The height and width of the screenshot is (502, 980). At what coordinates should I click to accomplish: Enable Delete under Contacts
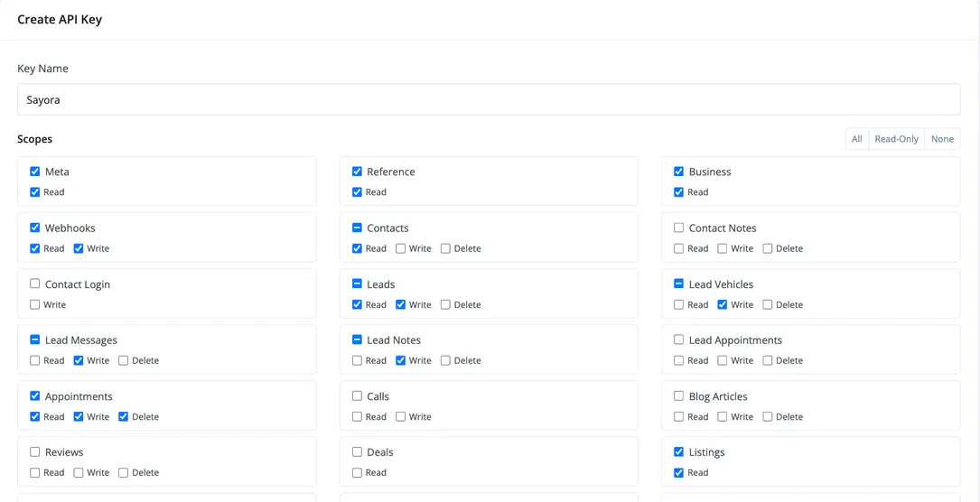[x=445, y=248]
